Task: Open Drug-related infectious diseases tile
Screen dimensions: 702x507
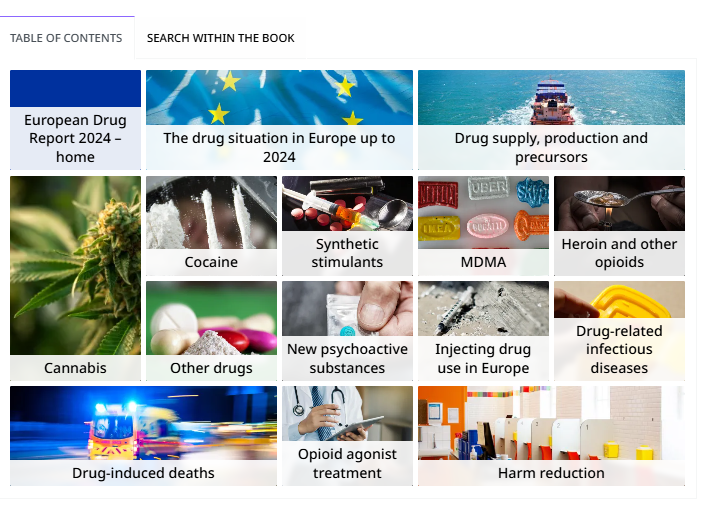Action: 619,331
